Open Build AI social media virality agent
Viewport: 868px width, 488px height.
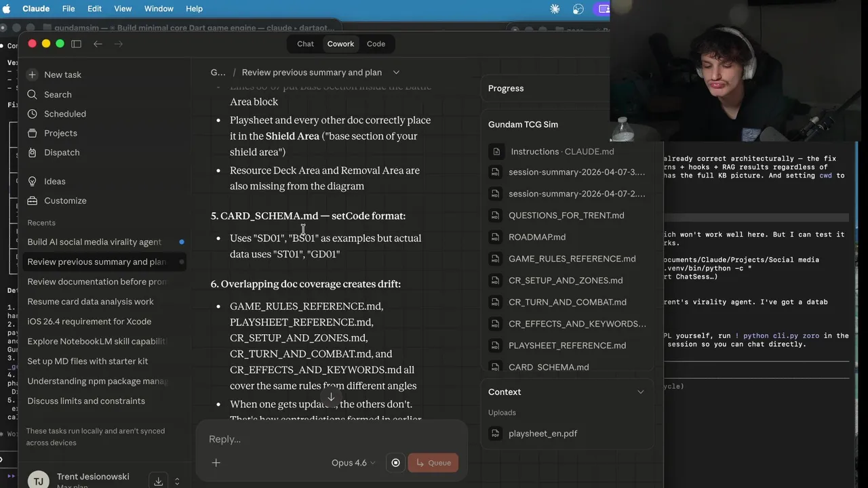[105, 242]
